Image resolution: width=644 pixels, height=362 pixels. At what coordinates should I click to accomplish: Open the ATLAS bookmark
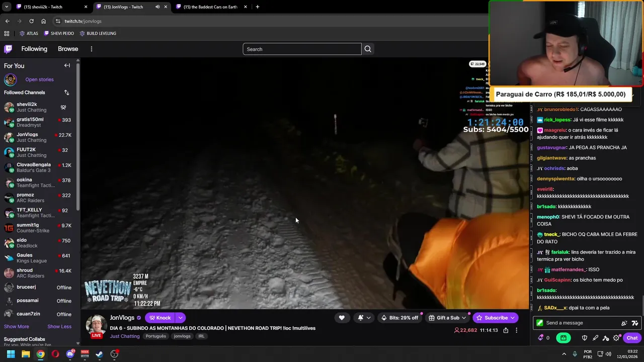coord(29,34)
